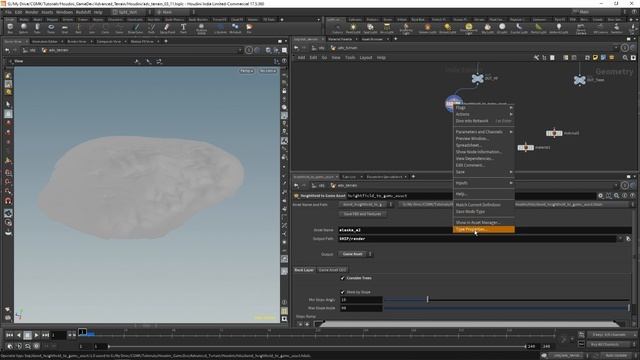Open the viewport No cam dropdown

pos(268,71)
